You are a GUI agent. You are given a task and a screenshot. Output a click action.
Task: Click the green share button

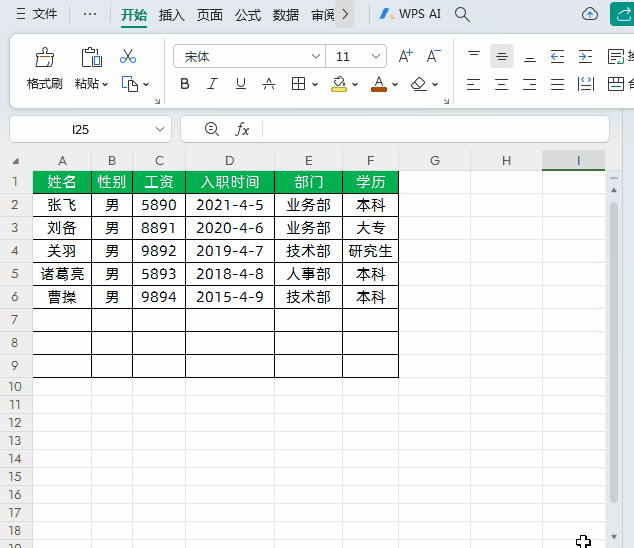[622, 15]
